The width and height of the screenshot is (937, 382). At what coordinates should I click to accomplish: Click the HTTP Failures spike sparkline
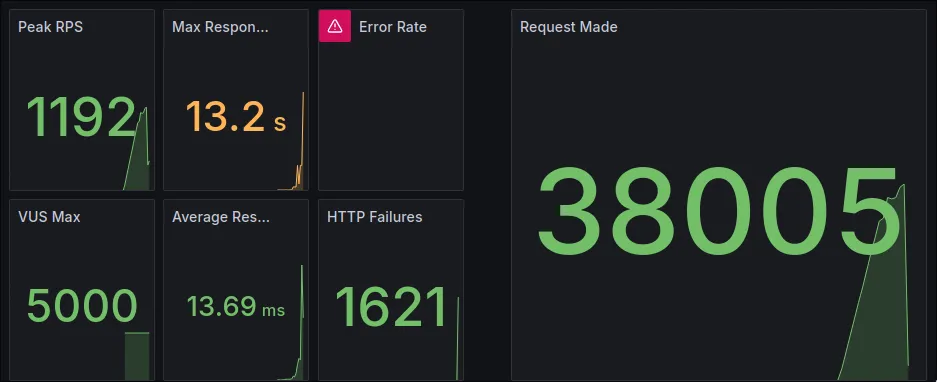click(x=458, y=338)
